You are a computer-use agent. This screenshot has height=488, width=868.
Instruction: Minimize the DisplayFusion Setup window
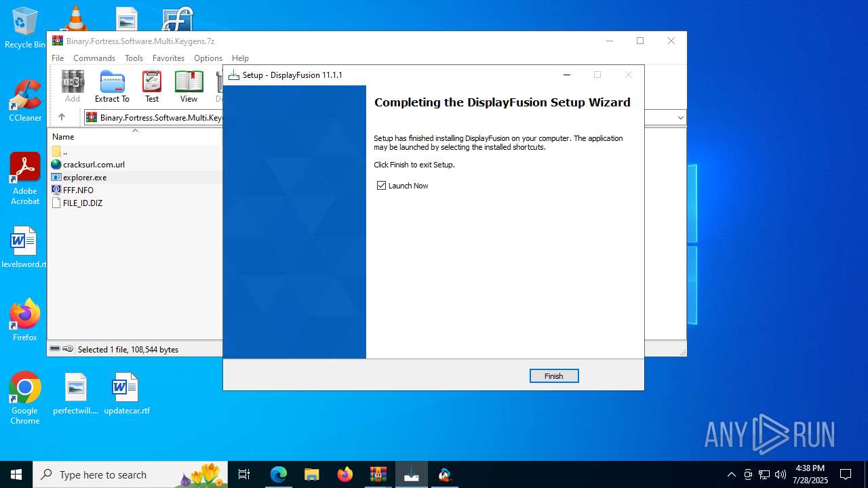click(x=567, y=75)
